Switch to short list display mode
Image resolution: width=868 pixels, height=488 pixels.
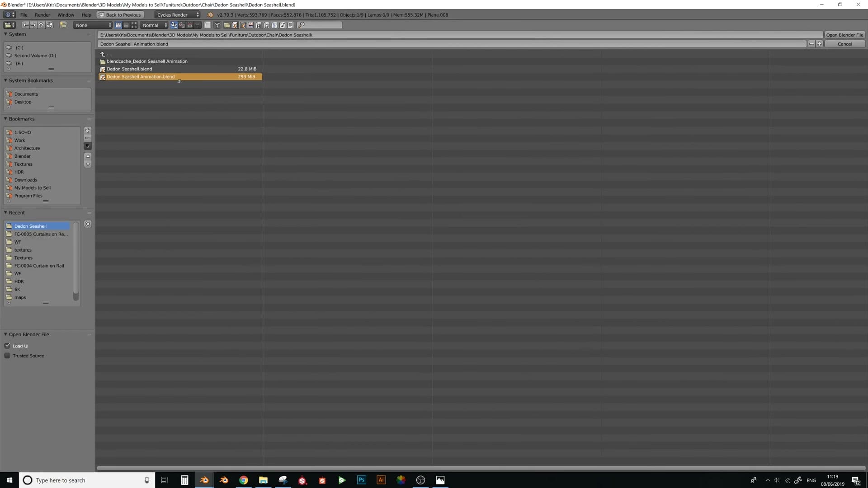118,25
